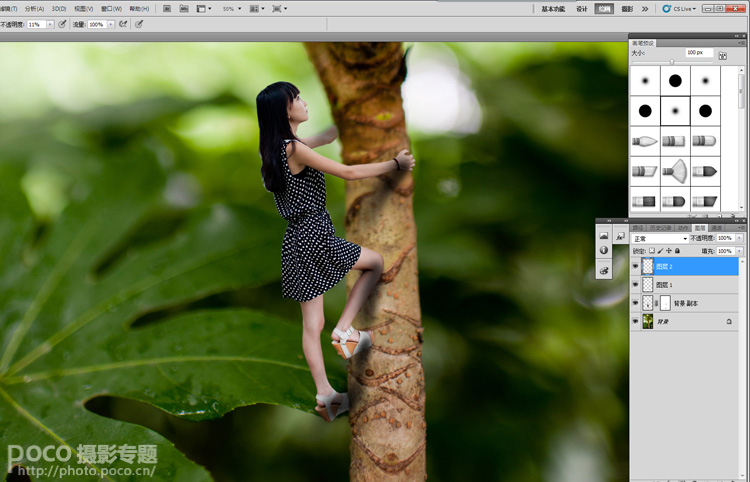Click the opacity 11% field
Image resolution: width=750 pixels, height=482 pixels.
pos(36,24)
